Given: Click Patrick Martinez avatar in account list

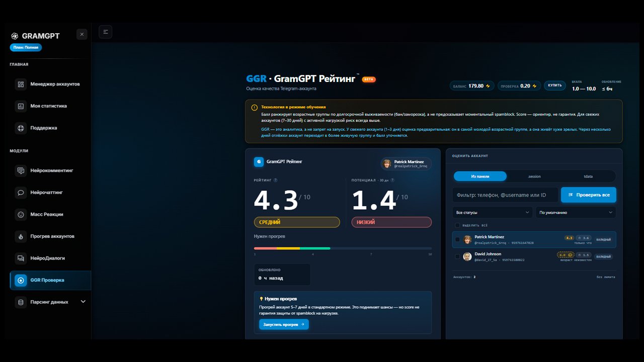Looking at the screenshot, I should [467, 239].
